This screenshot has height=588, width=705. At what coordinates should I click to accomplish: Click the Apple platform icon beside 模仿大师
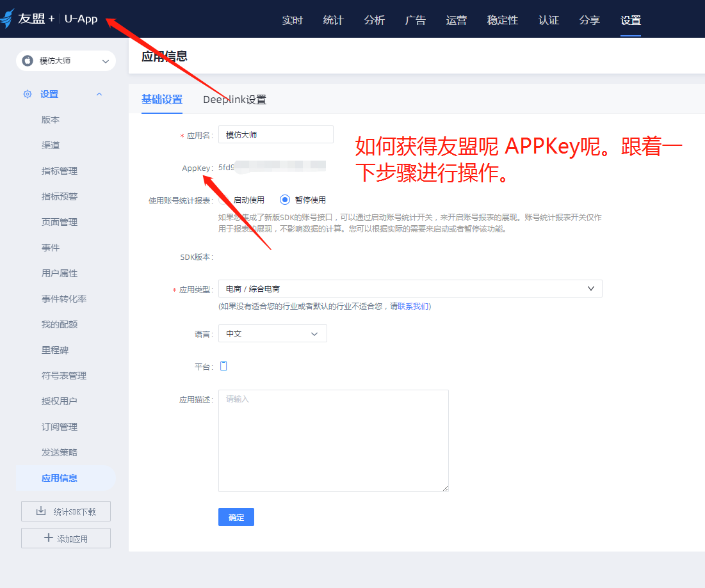pos(28,61)
